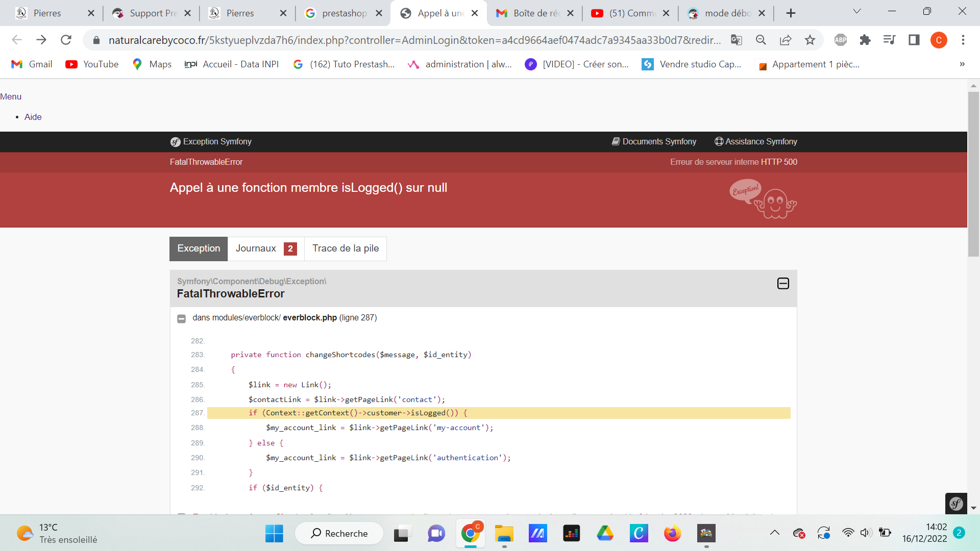Screen dimensions: 980x551
Task: Click the share page icon
Action: [x=786, y=40]
